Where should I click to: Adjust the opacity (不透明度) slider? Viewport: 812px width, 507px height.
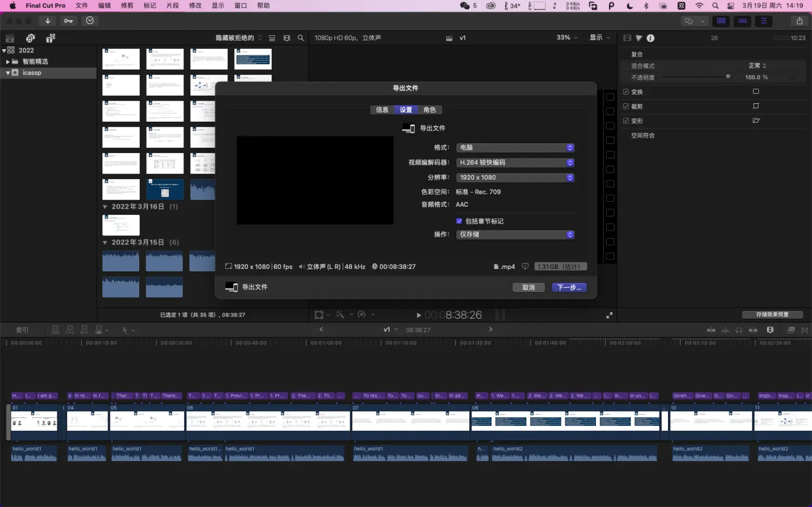click(728, 77)
